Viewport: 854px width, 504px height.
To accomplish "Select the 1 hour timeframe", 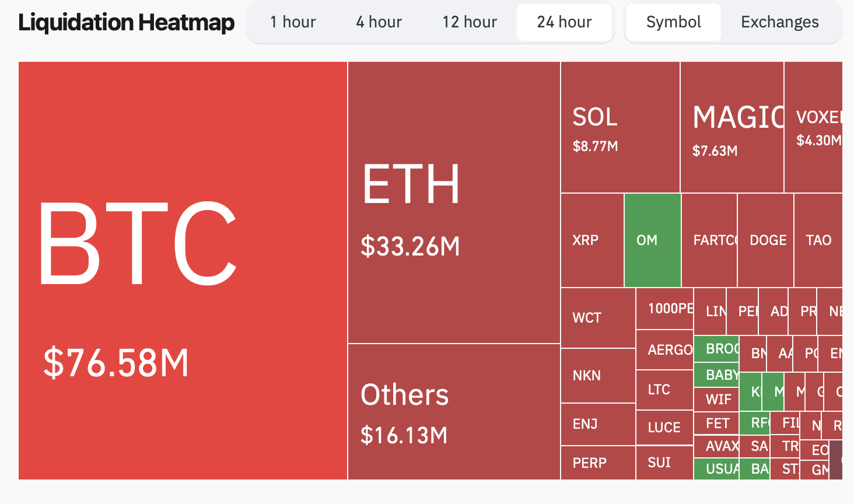I will [x=293, y=22].
